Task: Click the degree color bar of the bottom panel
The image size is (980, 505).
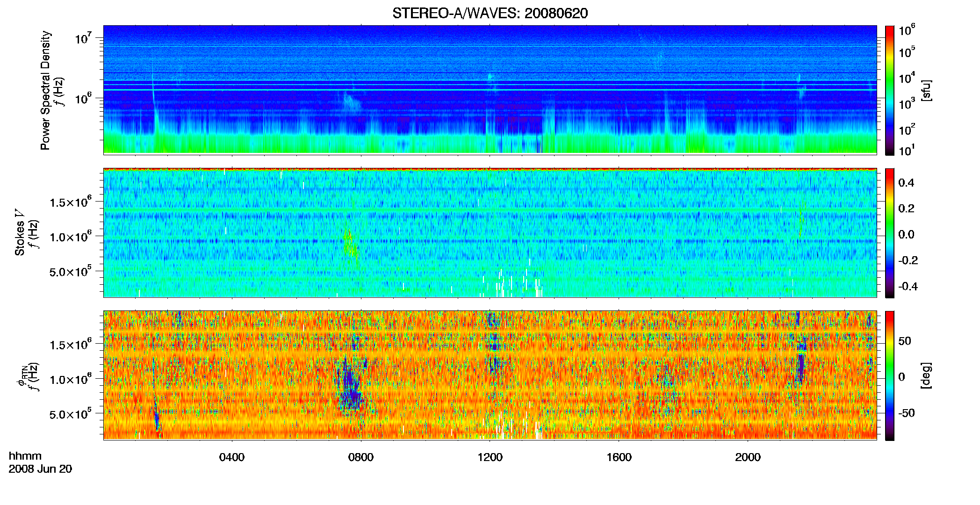Action: click(x=890, y=375)
